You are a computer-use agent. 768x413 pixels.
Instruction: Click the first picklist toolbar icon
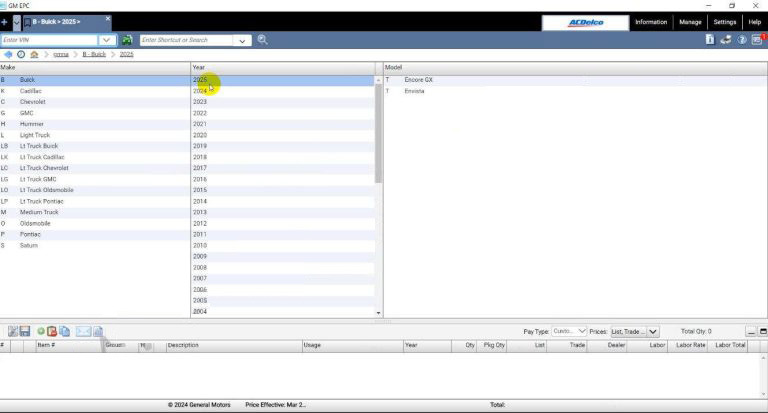(13, 332)
